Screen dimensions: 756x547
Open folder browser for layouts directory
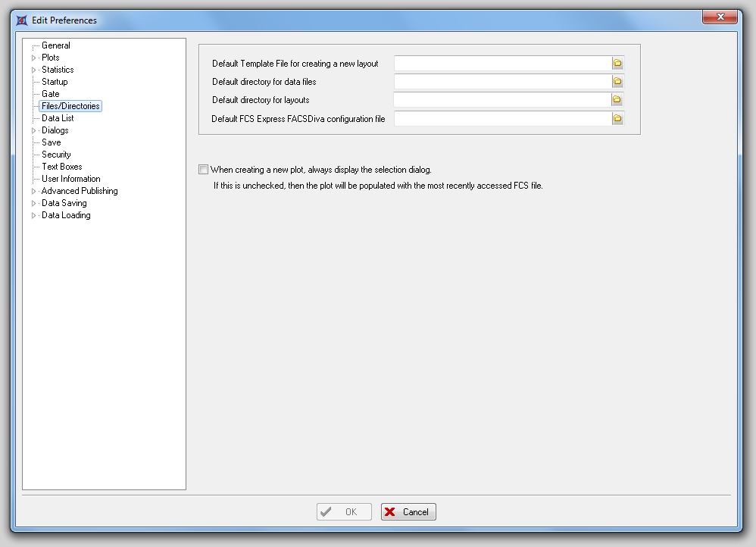(617, 100)
